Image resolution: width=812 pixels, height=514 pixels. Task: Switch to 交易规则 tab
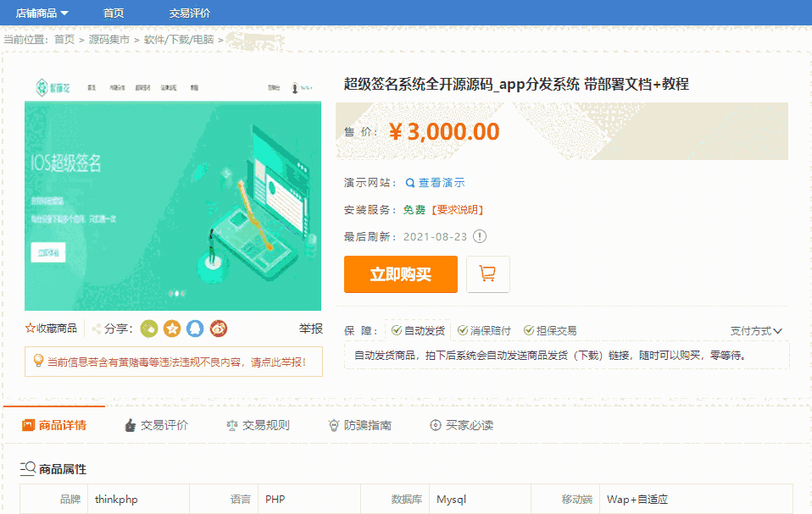[258, 425]
